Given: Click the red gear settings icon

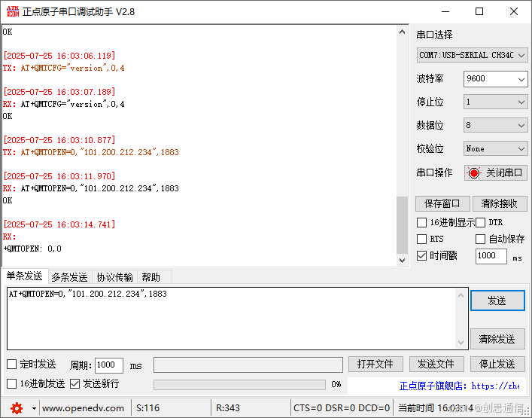Looking at the screenshot, I should 17,407.
